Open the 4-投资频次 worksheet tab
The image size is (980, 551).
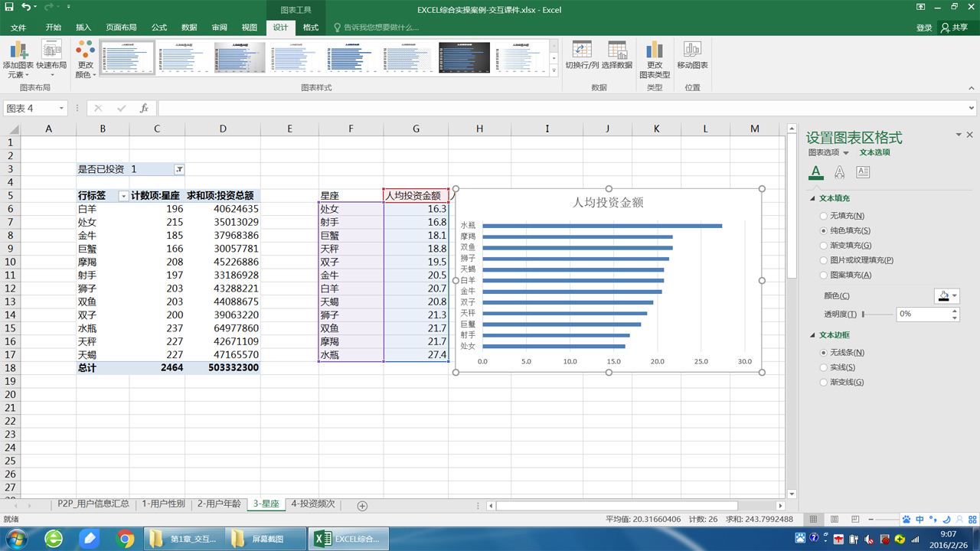(312, 504)
